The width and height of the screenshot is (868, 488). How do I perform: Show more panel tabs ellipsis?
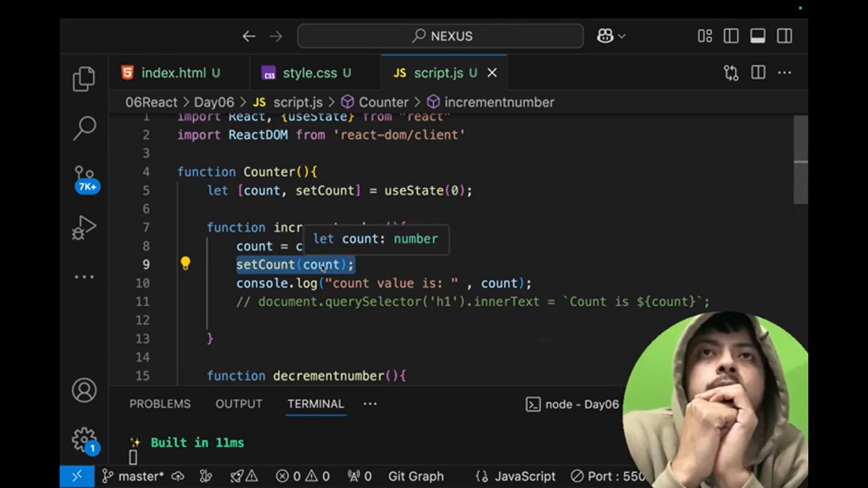pyautogui.click(x=370, y=404)
